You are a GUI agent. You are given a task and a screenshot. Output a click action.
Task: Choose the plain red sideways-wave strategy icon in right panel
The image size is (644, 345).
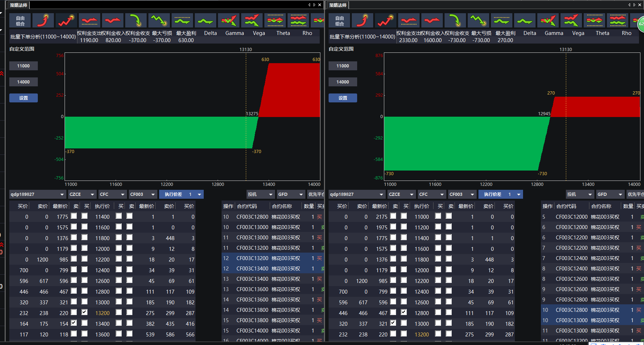click(432, 20)
